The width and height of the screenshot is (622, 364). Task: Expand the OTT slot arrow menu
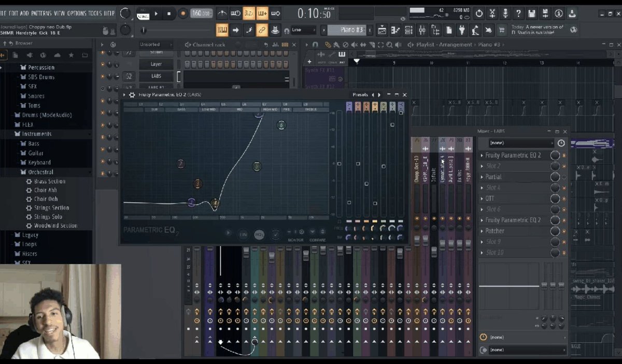point(482,199)
